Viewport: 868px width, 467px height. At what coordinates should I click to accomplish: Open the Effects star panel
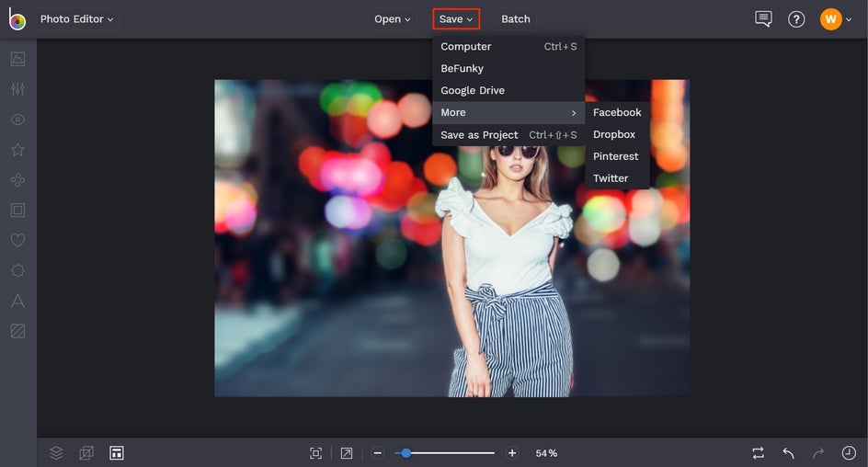click(x=17, y=150)
